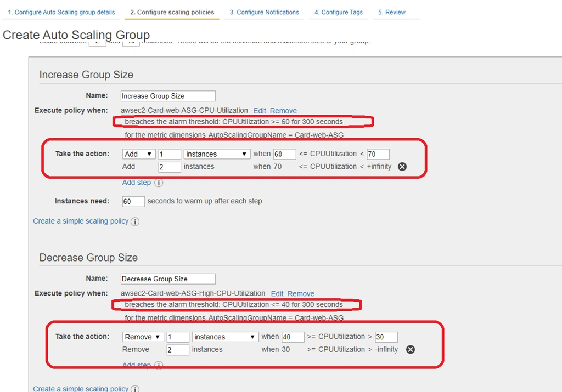Click info icon beside lower simple scaling policy link
Viewport: 562px width, 392px height.
pos(135,389)
